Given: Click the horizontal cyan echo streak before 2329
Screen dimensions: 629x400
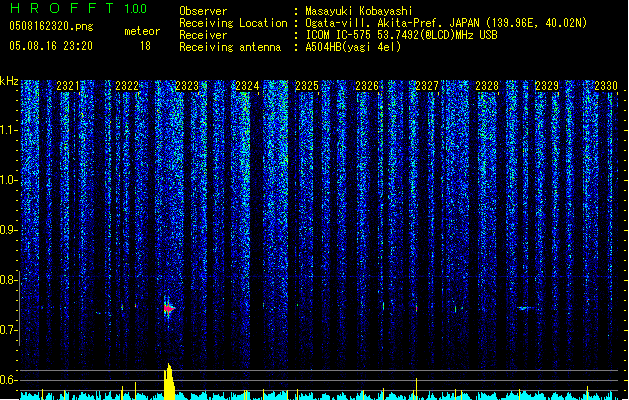Looking at the screenshot, I should click(x=523, y=308).
